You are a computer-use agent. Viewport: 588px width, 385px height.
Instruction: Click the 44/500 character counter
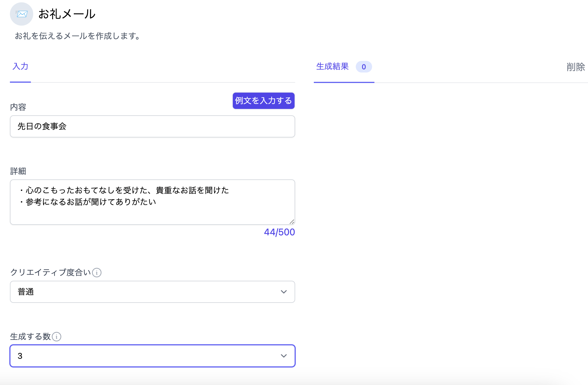[279, 232]
